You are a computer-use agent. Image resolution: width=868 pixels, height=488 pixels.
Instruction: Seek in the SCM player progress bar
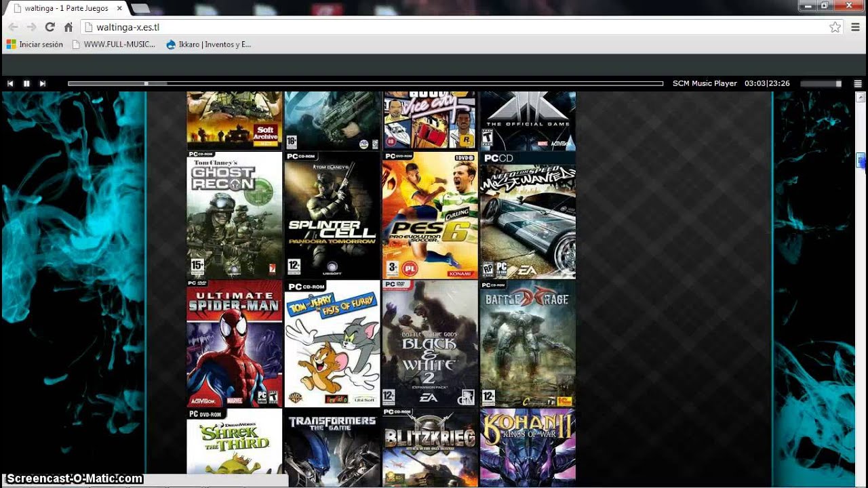click(366, 83)
